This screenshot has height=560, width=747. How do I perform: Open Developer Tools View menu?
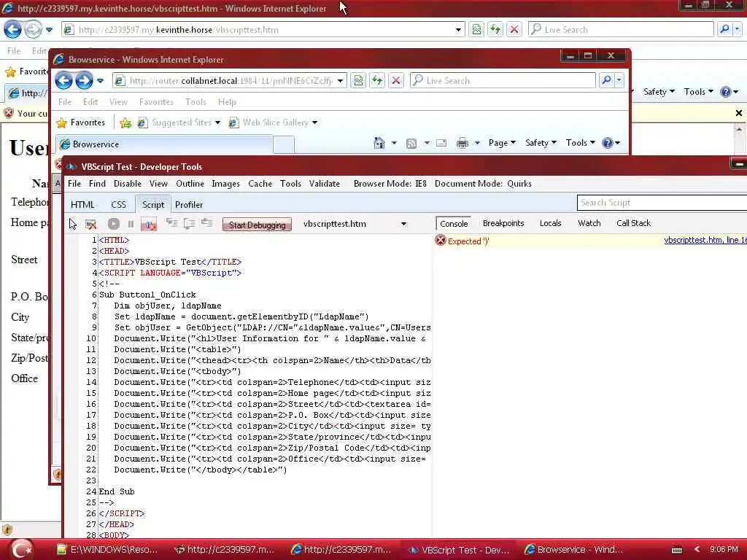(158, 184)
